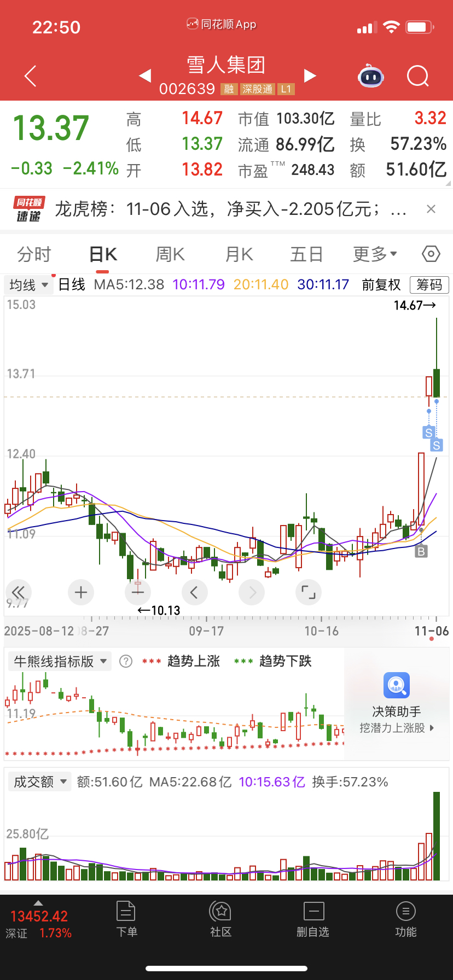Tap the L1 quote level tag
Viewport: 453px width, 980px height.
point(286,89)
